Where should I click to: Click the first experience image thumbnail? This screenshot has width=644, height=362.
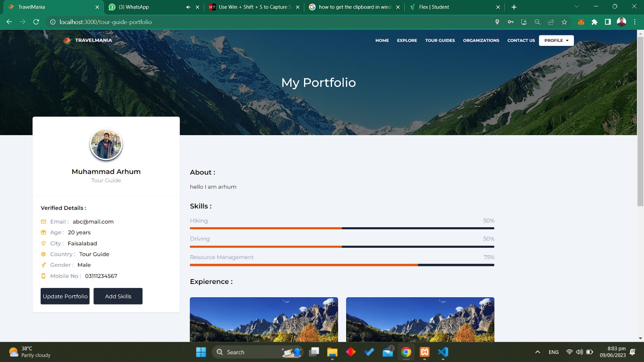coord(264,319)
